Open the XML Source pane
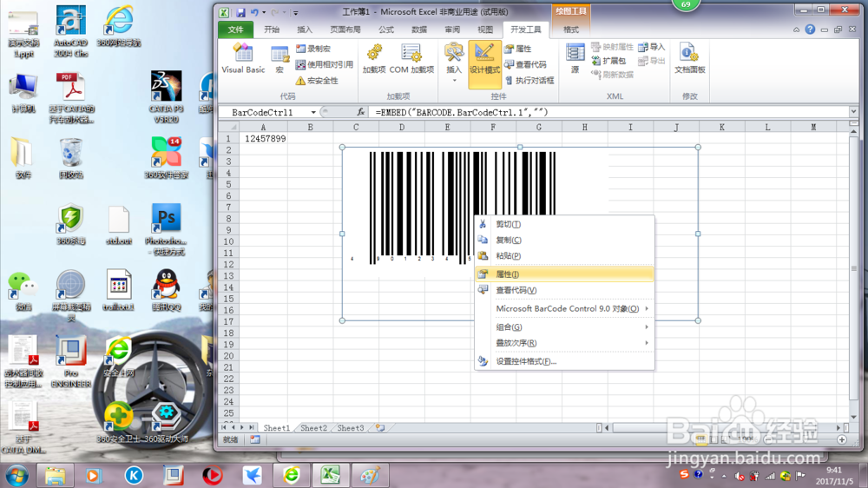 click(575, 59)
